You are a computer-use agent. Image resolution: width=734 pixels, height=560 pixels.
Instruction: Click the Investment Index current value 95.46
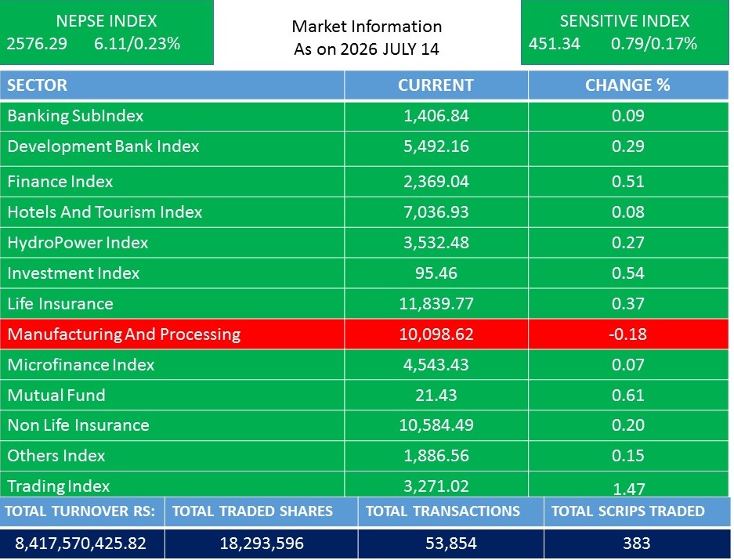436,273
